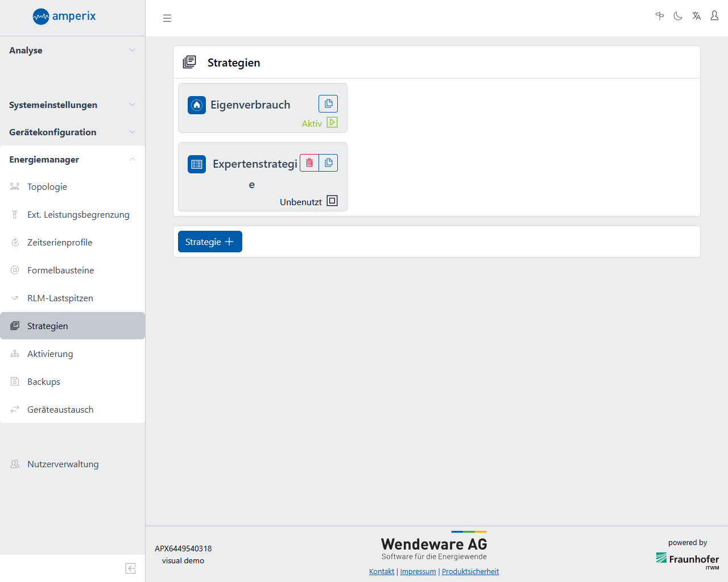Screen dimensions: 728x582
Task: Click the signpost icon in the top bar
Action: pyautogui.click(x=660, y=16)
